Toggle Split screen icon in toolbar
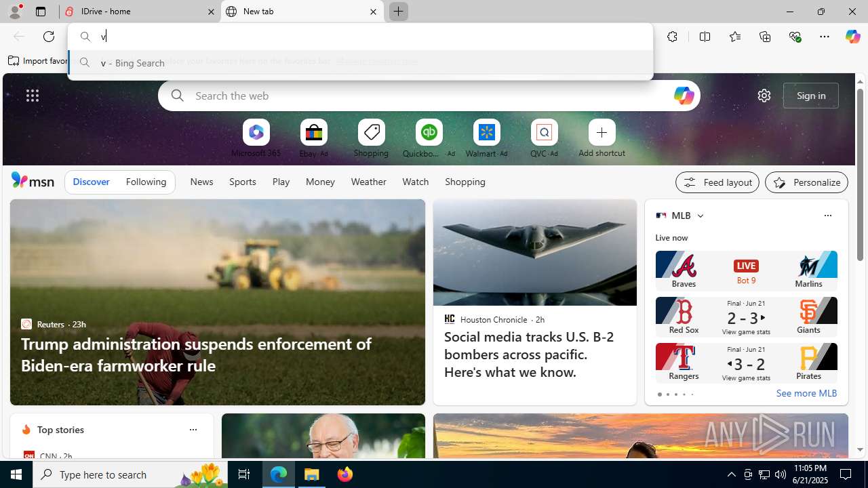The width and height of the screenshot is (868, 488). (x=705, y=37)
